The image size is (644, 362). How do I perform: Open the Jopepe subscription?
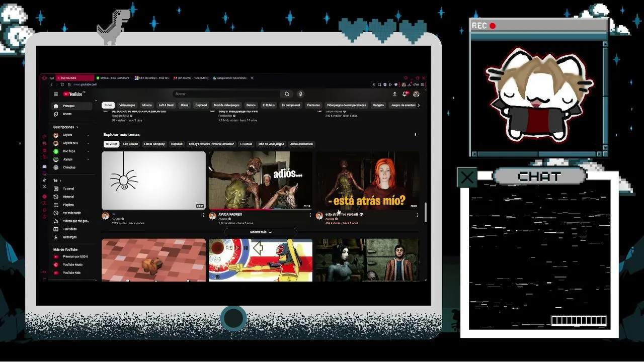pos(71,159)
